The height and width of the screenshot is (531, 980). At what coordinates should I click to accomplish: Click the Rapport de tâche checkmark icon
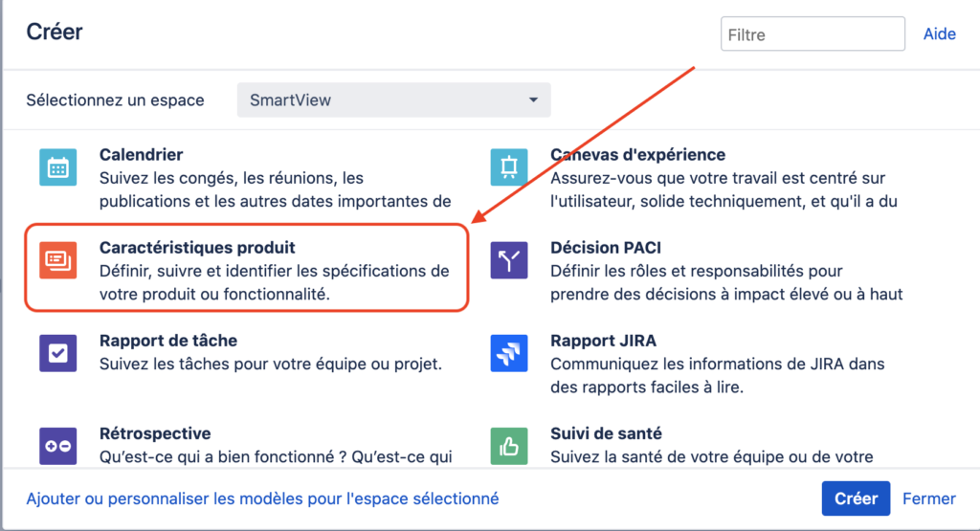click(57, 352)
